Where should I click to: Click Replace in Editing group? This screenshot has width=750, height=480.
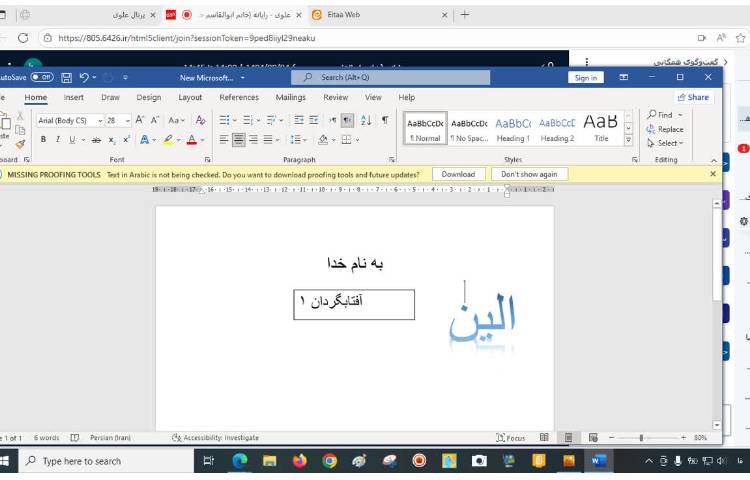(x=665, y=129)
